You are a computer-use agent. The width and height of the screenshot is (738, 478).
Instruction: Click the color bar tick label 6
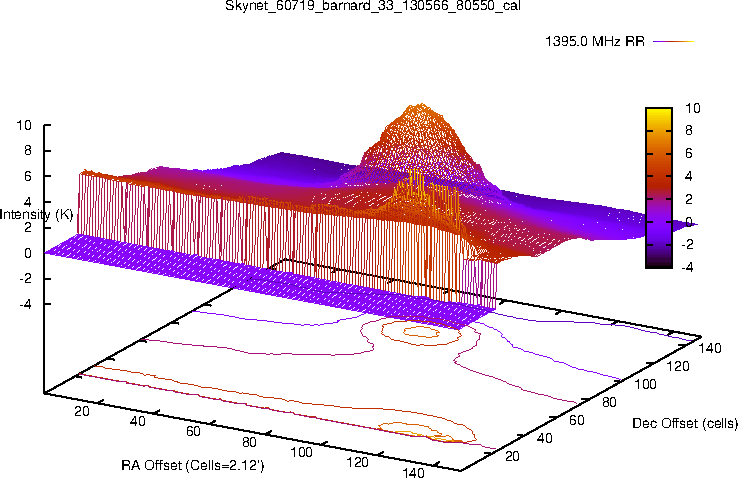689,153
